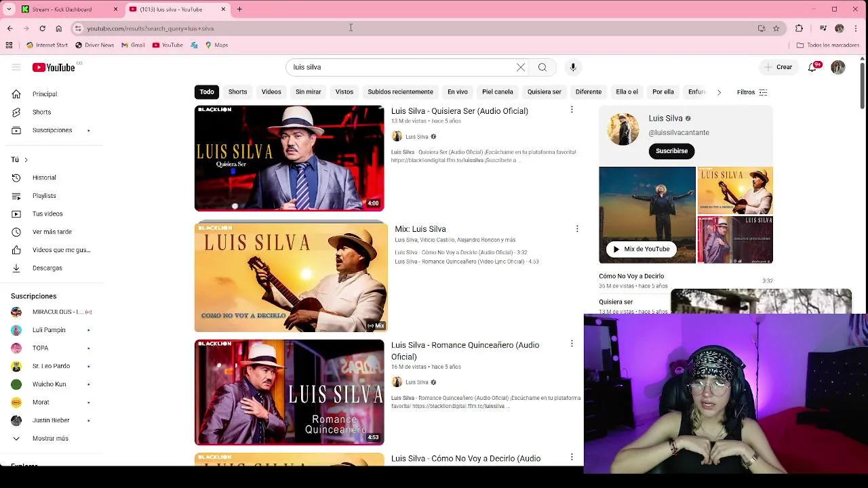Open Tus videos in the sidebar
This screenshot has width=868, height=488.
pos(47,213)
